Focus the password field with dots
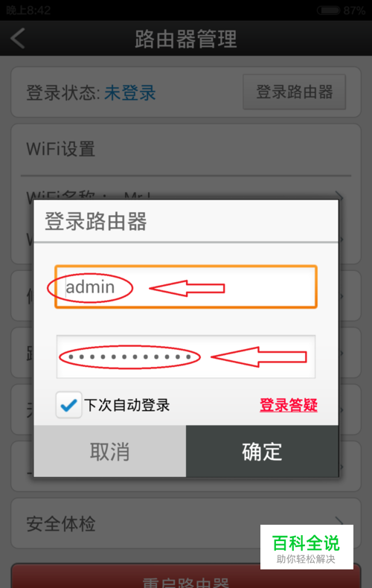372x588 pixels. [x=186, y=357]
